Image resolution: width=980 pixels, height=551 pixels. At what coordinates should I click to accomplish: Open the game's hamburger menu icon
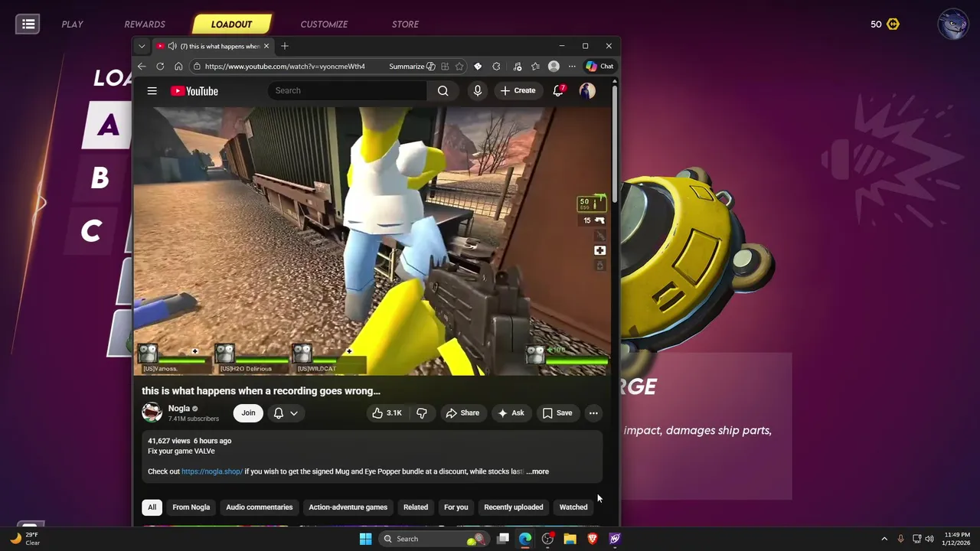pos(28,24)
